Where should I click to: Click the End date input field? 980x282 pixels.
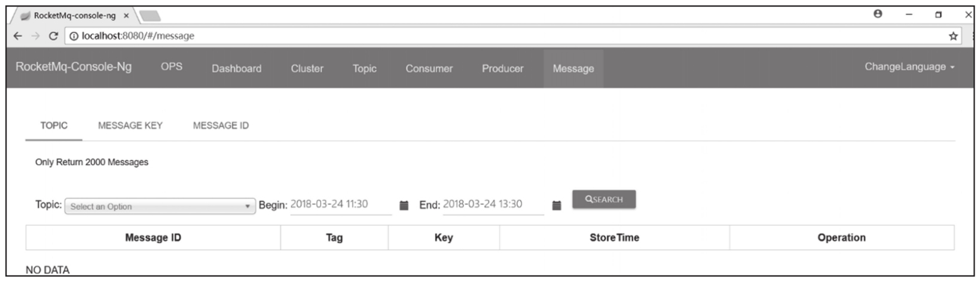click(493, 205)
